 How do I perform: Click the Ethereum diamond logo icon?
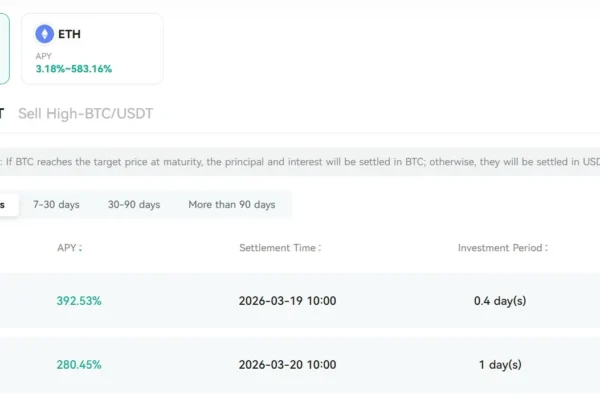45,34
